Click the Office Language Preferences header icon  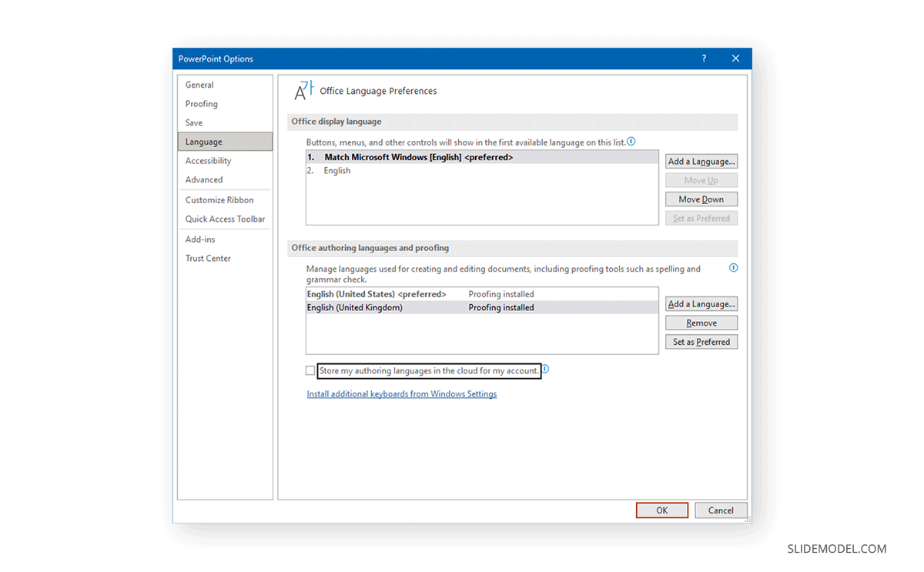coord(303,90)
